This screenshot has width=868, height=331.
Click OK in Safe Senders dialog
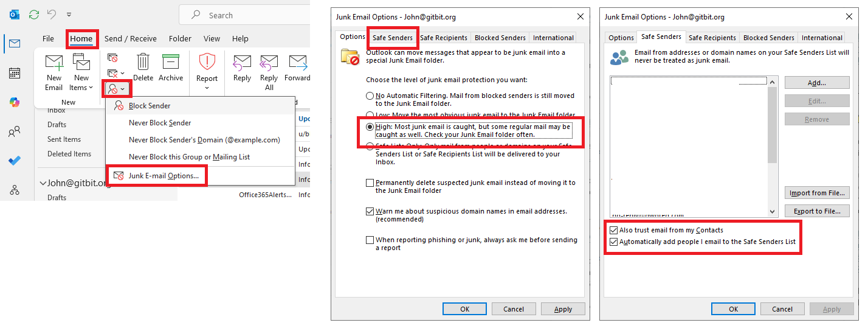(x=734, y=309)
